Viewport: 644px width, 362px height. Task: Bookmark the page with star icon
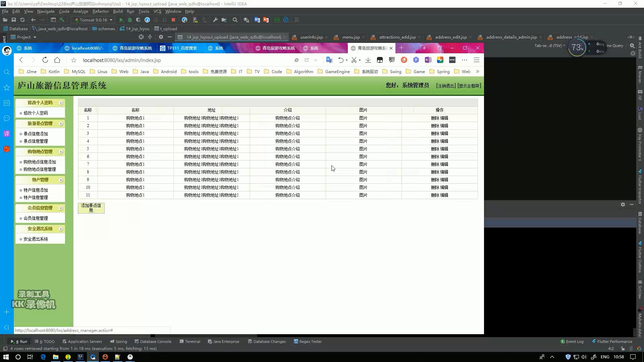click(74, 60)
